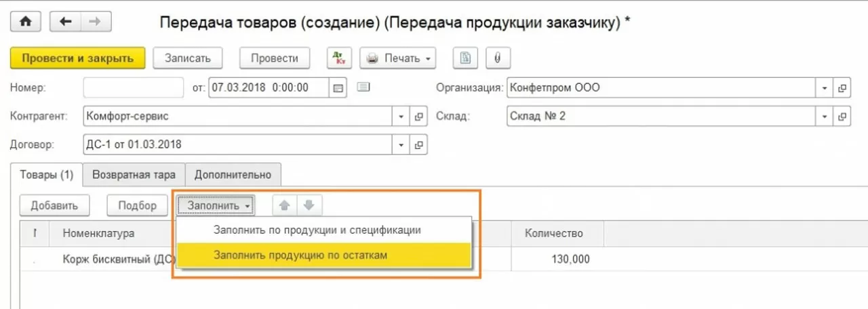Viewport: 868px width, 309px height.
Task: Expand Склад dropdown list
Action: (825, 116)
